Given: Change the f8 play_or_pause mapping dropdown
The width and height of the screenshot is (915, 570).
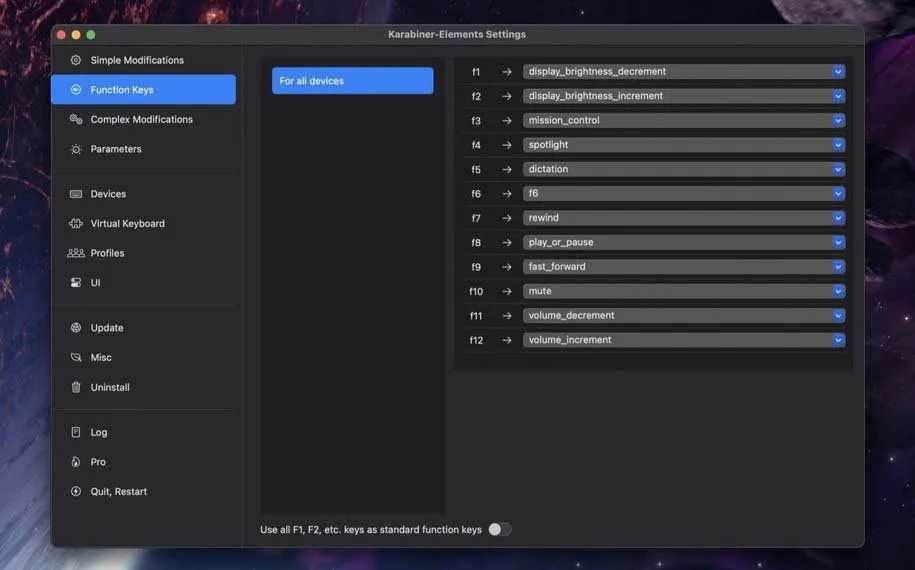Looking at the screenshot, I should [x=684, y=242].
